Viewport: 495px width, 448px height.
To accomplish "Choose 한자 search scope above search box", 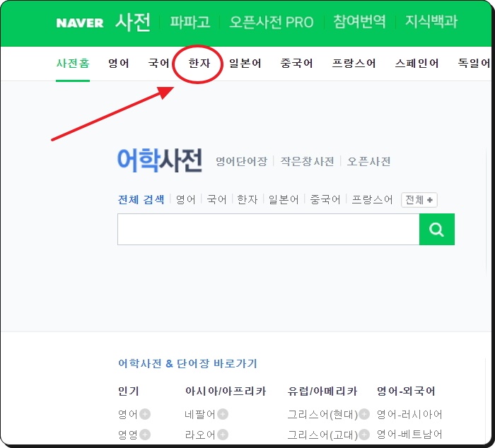I will point(248,200).
